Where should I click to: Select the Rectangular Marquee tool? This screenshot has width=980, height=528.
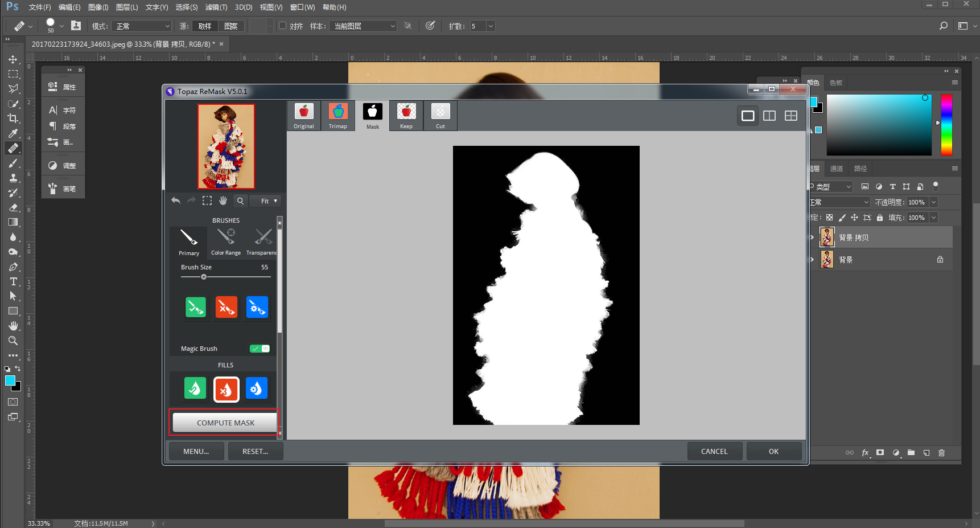(13, 74)
